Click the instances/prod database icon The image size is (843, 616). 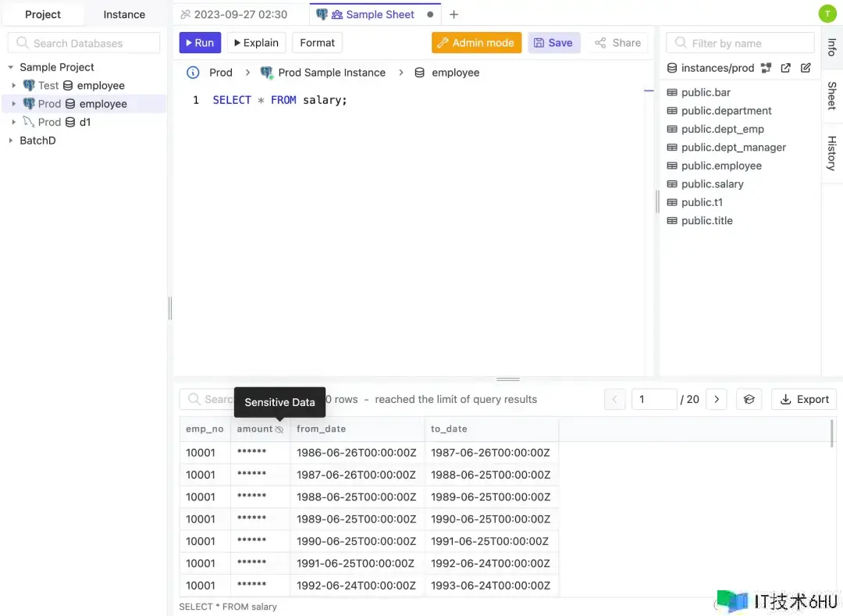(x=672, y=68)
